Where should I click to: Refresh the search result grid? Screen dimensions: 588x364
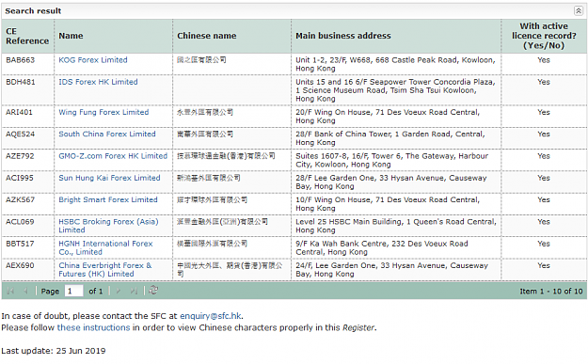(153, 290)
